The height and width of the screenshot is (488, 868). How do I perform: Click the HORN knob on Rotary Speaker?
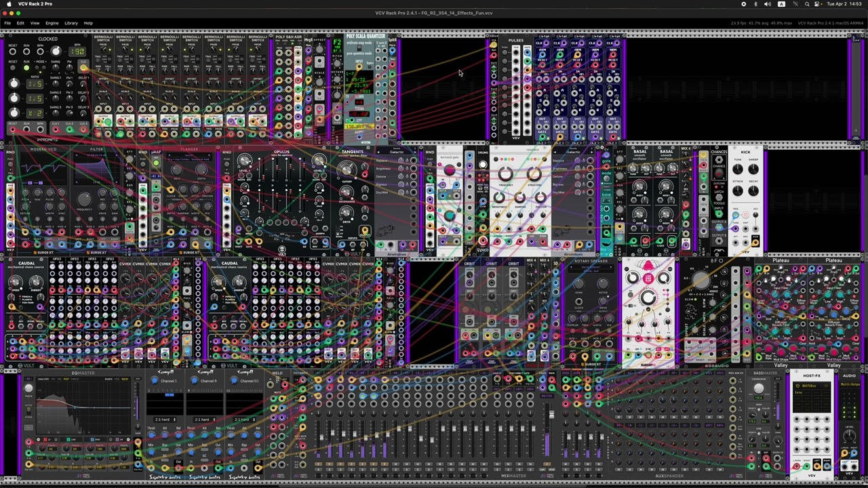coord(578,283)
